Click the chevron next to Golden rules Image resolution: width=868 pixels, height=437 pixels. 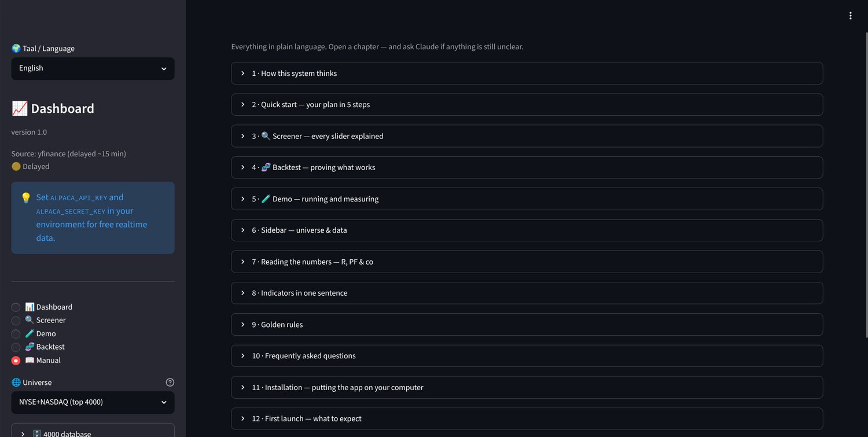point(243,324)
